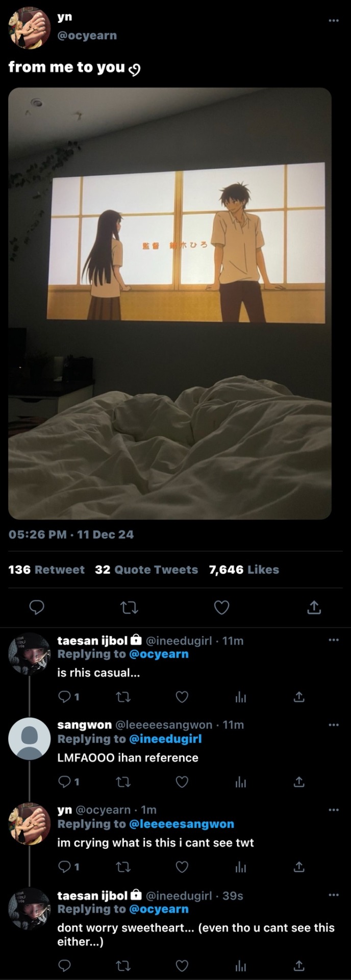The height and width of the screenshot is (980, 351).
Task: Like the 'is rhis casual...' reply
Action: 182,697
